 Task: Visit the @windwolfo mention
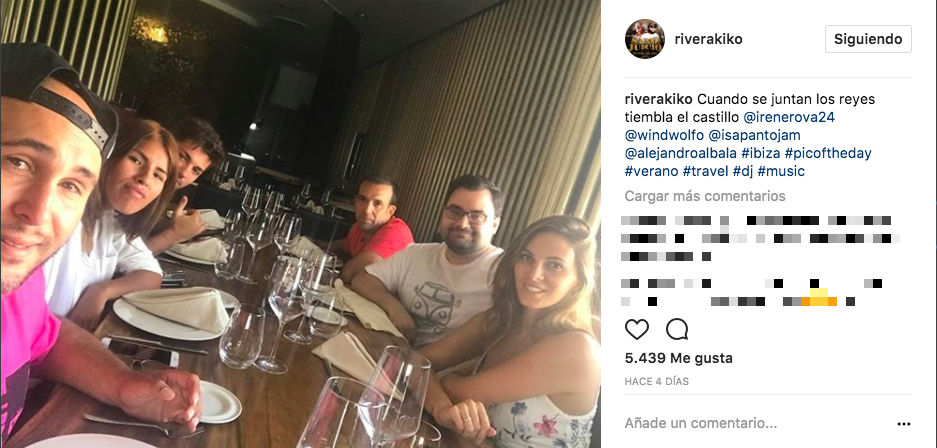click(662, 135)
